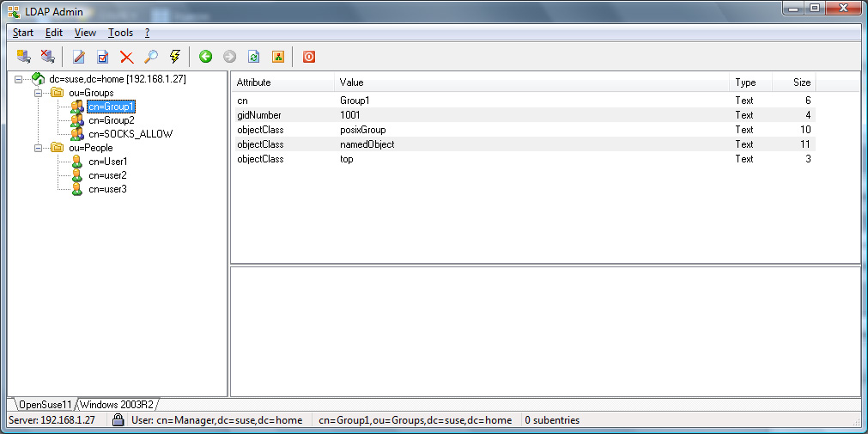Screen dimensions: 868x434
Task: Switch to the Windows 2003R2 tab
Action: pos(116,404)
